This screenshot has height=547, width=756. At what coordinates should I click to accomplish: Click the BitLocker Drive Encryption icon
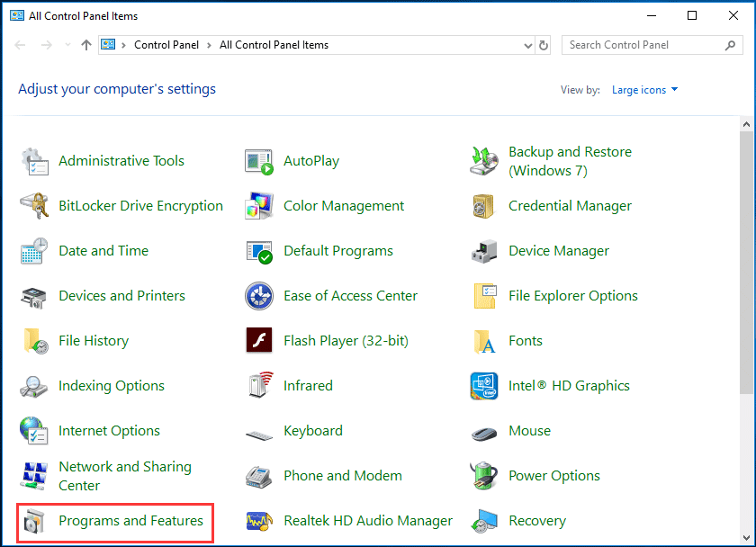[34, 206]
